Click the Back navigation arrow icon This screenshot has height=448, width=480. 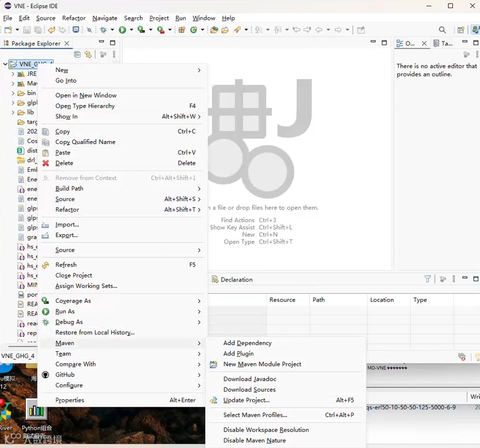(x=319, y=30)
